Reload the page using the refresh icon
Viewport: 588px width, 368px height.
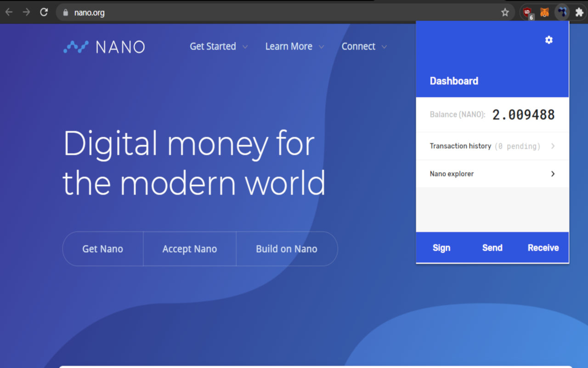click(44, 12)
